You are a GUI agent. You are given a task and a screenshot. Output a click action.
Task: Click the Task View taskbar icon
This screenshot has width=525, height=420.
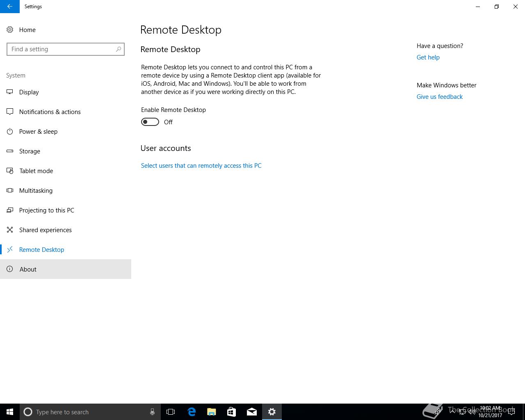[171, 412]
